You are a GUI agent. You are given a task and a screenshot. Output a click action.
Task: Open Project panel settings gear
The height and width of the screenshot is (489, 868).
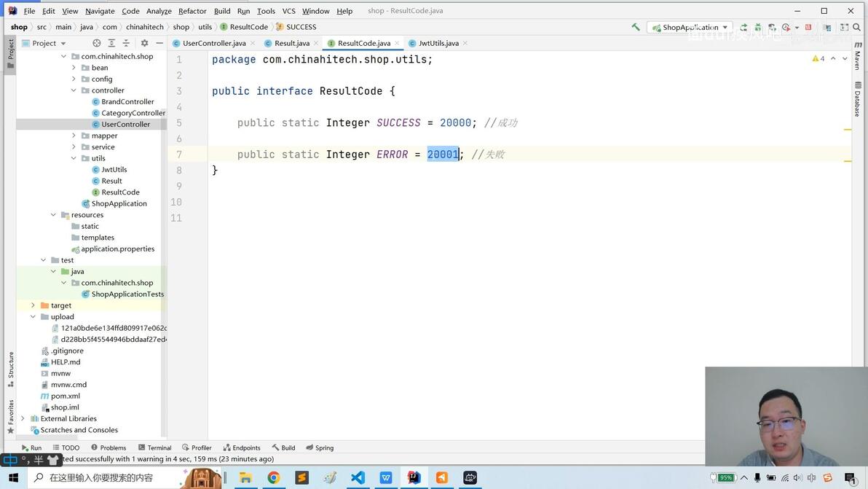[144, 43]
